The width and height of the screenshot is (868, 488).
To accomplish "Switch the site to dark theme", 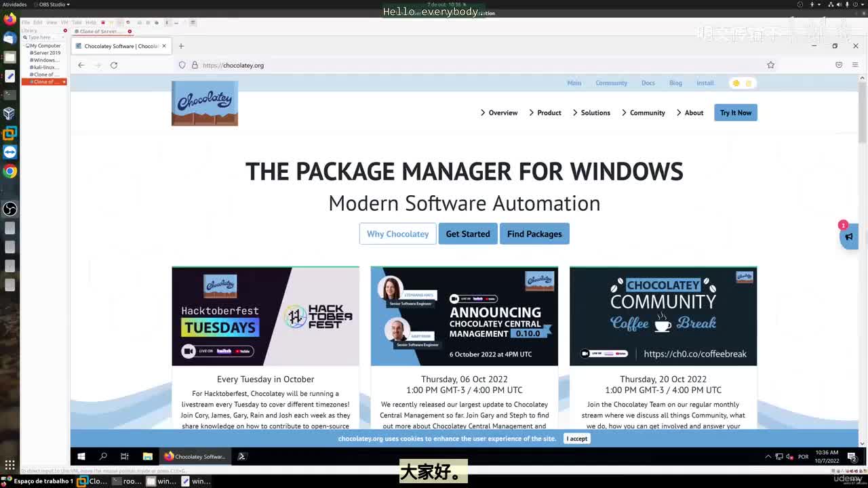I will (749, 83).
